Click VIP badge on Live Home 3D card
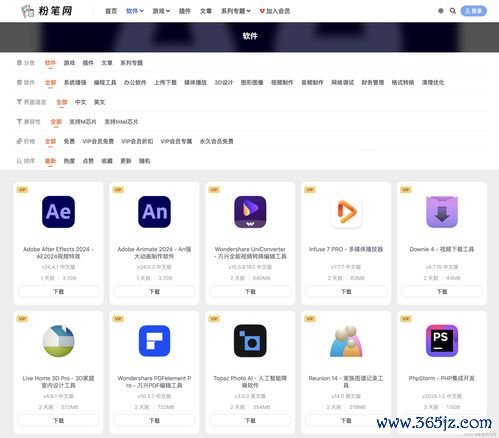499x438 pixels. [x=22, y=319]
